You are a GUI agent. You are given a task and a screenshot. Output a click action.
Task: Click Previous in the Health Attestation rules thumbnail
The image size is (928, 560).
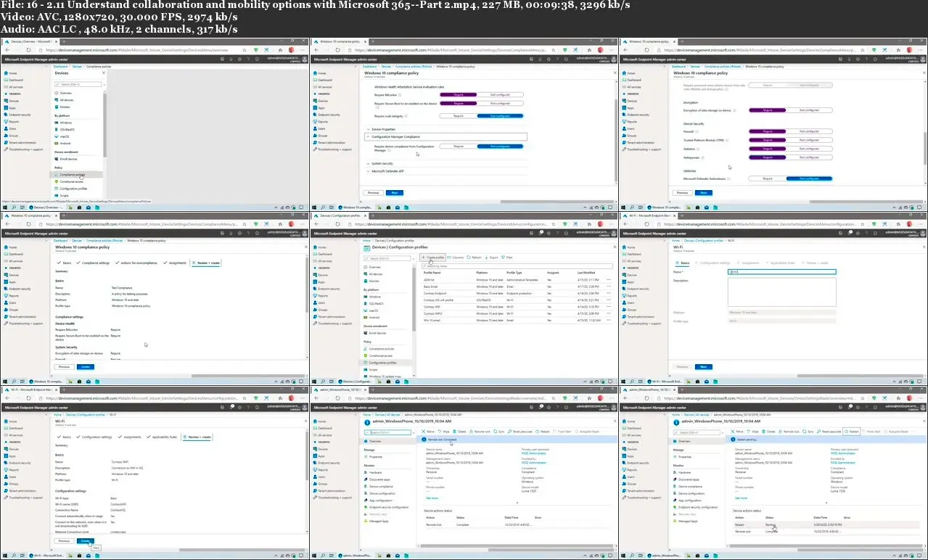pyautogui.click(x=373, y=193)
